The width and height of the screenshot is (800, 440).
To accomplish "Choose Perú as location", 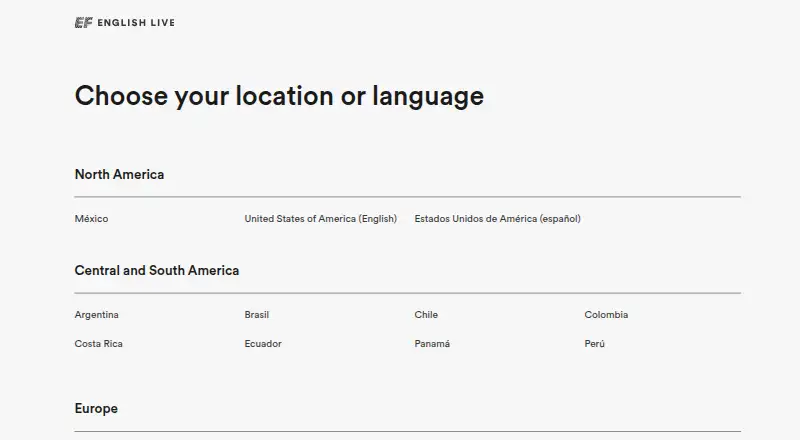I will click(594, 344).
